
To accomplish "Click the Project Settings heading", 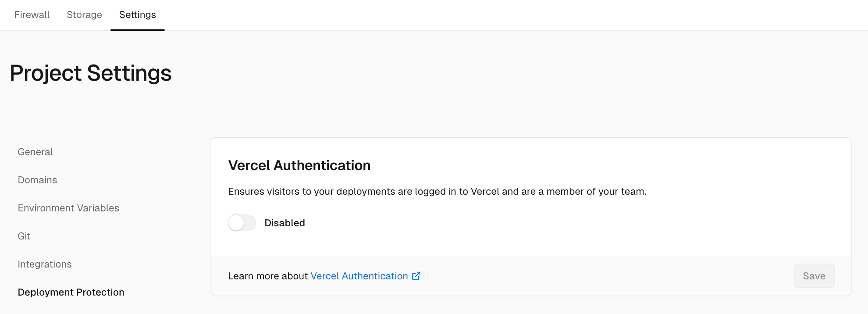I will click(91, 73).
